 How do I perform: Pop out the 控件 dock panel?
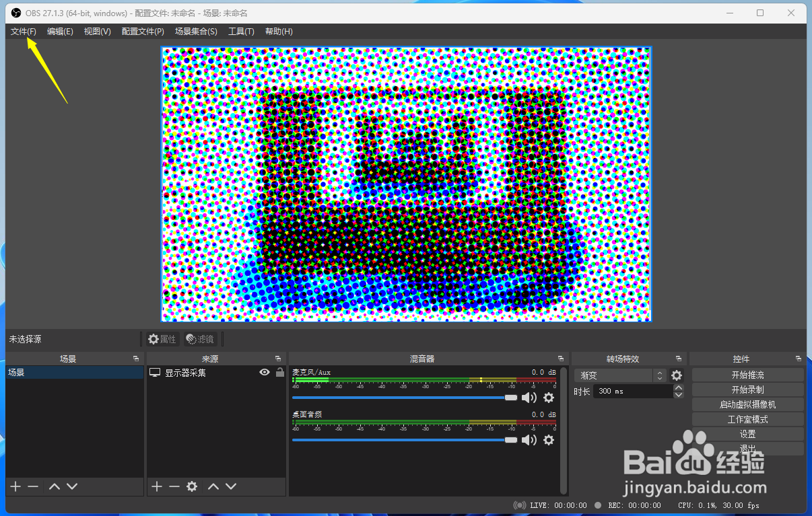click(x=799, y=359)
